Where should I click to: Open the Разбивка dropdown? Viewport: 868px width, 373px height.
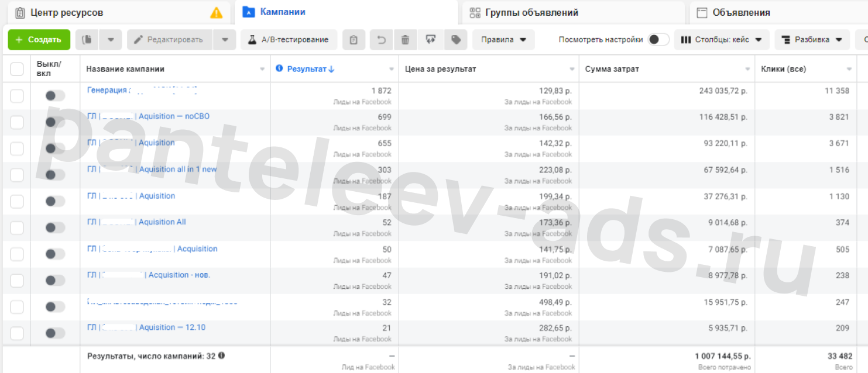click(812, 40)
